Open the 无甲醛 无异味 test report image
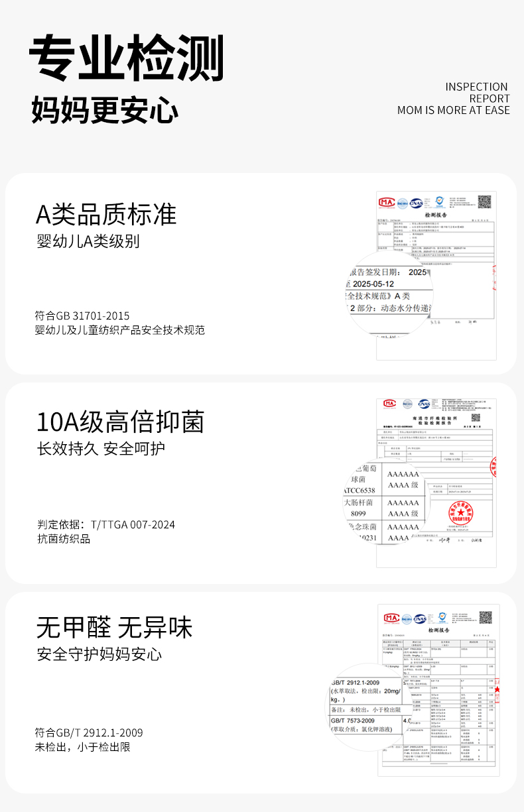Image resolution: width=524 pixels, height=812 pixels. coord(438,690)
